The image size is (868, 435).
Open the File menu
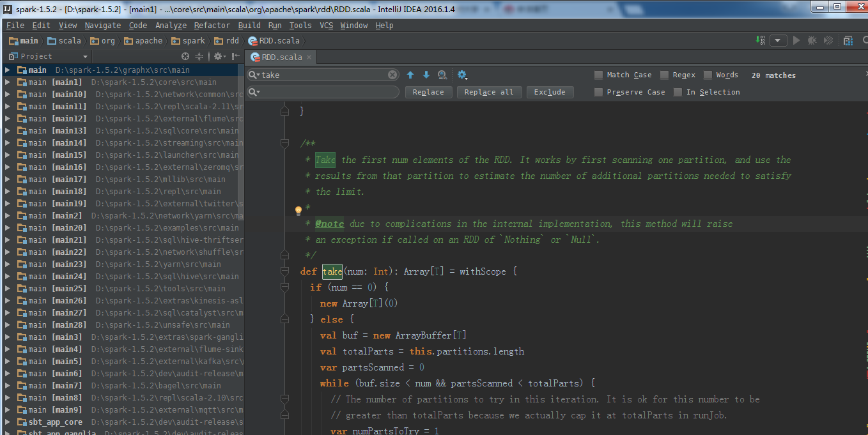(x=15, y=26)
